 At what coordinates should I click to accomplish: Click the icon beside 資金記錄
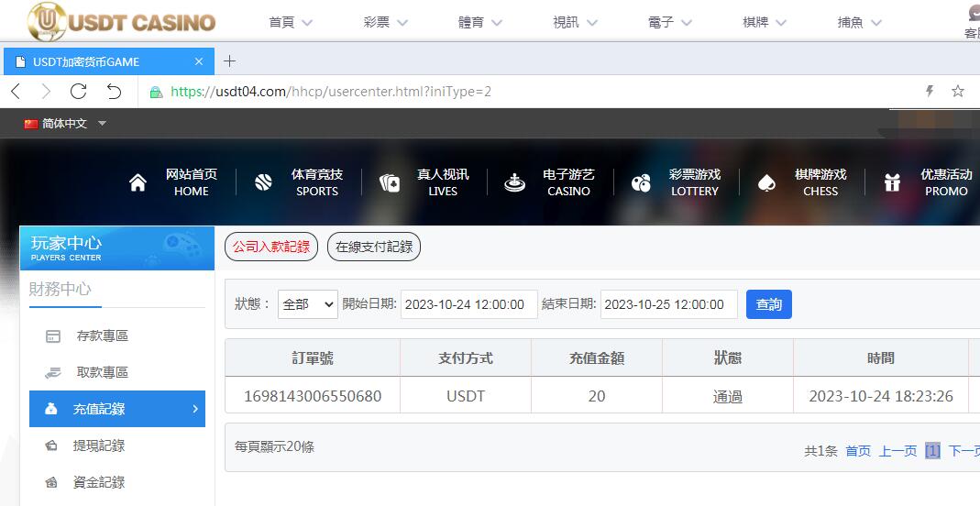(x=51, y=482)
